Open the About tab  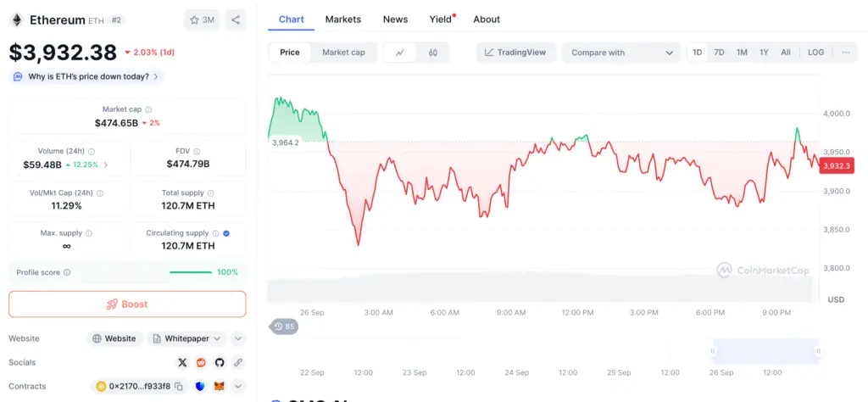487,20
